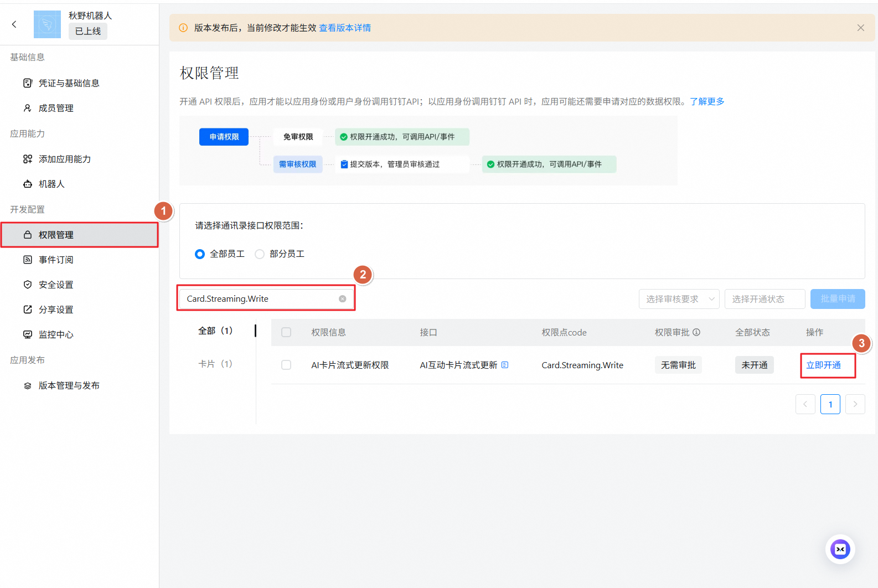Select the 全部员工 radio button

200,254
